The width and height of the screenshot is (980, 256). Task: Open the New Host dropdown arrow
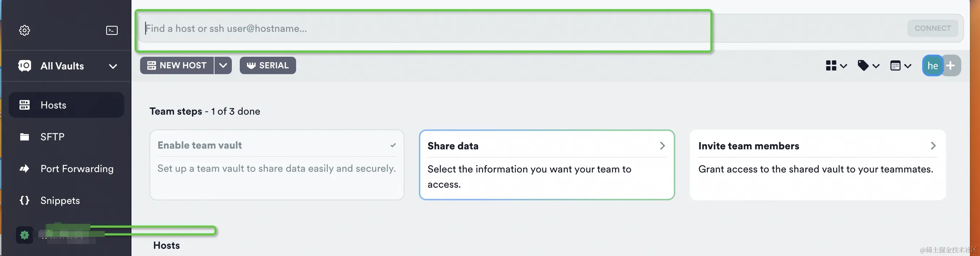tap(223, 65)
